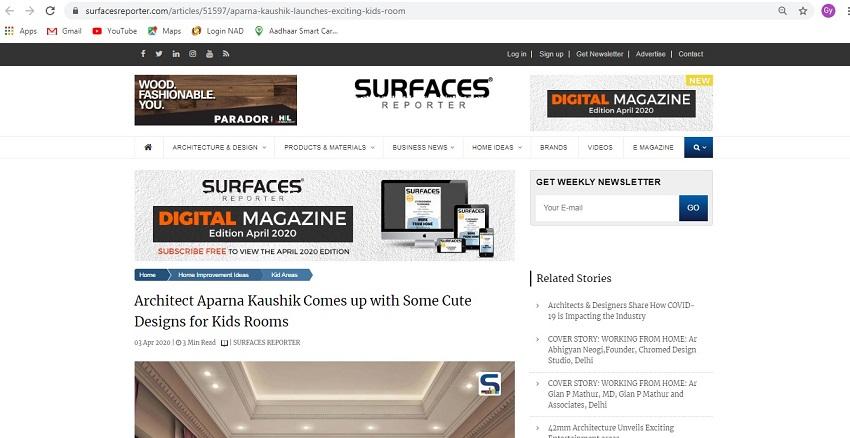Image resolution: width=850 pixels, height=438 pixels.
Task: Click the article read-mode book icon
Action: [x=224, y=343]
